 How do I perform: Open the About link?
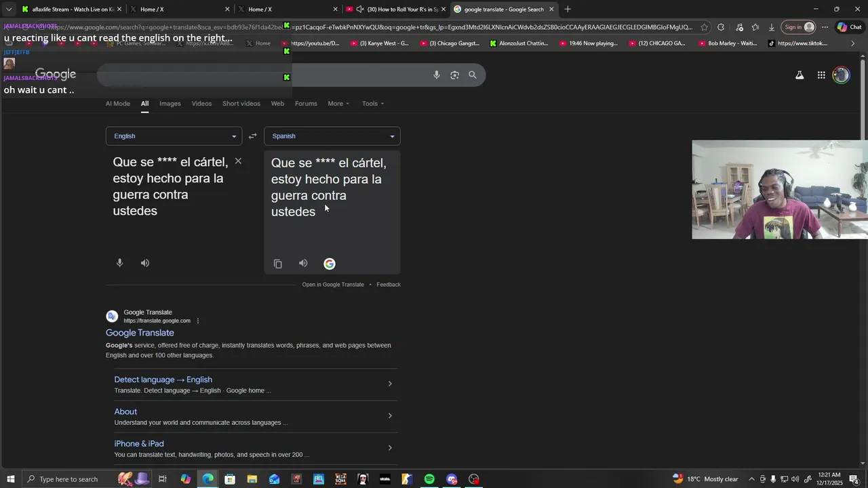pyautogui.click(x=125, y=411)
